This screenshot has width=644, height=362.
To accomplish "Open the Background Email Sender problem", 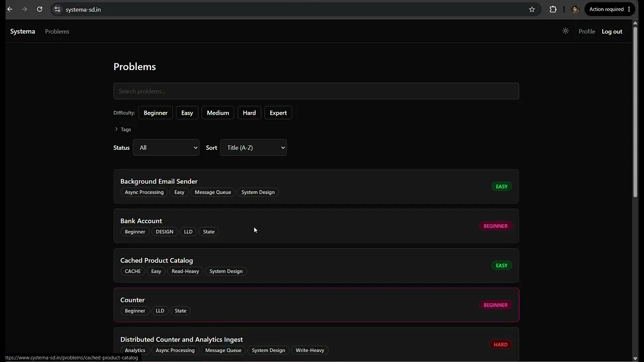I will pyautogui.click(x=316, y=187).
